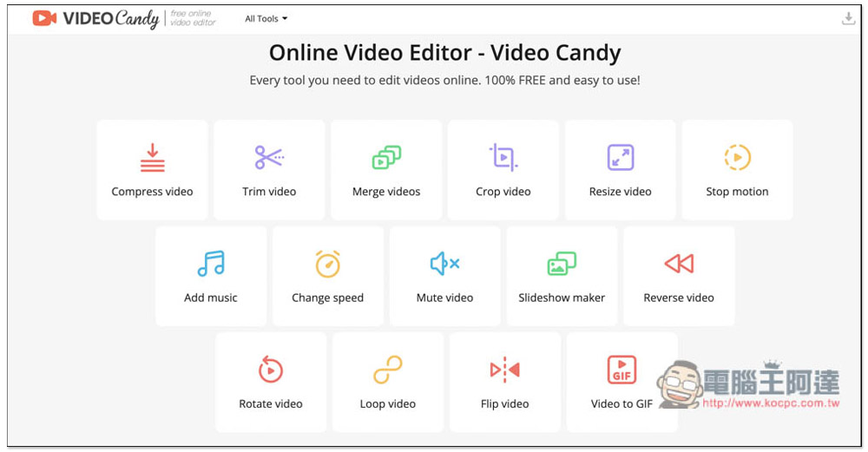Select the Trim video scissors icon
Viewport: 868px width, 452px height.
(269, 158)
